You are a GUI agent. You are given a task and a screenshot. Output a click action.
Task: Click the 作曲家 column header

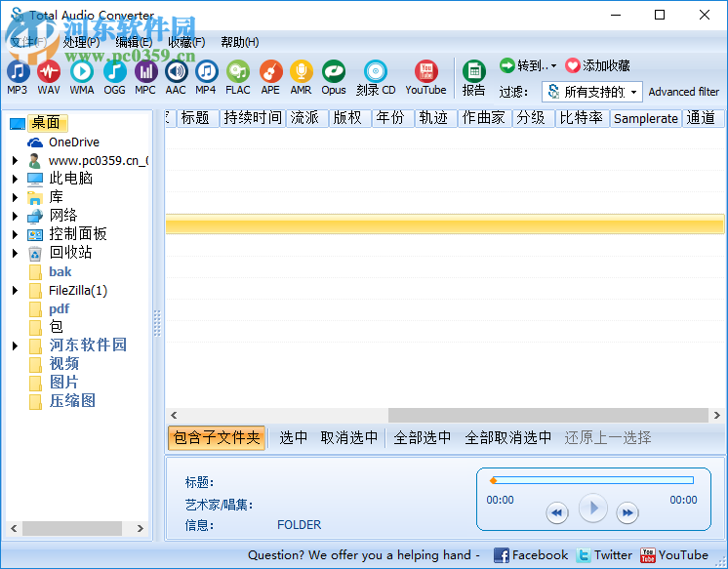(x=483, y=118)
